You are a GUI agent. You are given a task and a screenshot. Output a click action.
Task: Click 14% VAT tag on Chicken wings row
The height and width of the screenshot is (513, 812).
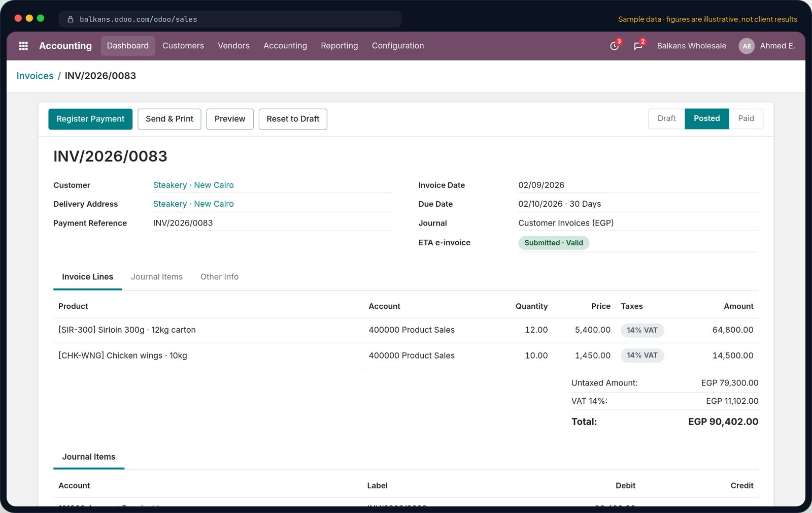pos(642,356)
